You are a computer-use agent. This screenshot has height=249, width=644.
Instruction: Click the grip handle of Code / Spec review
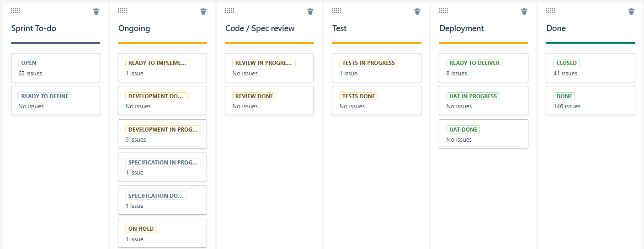pos(229,10)
